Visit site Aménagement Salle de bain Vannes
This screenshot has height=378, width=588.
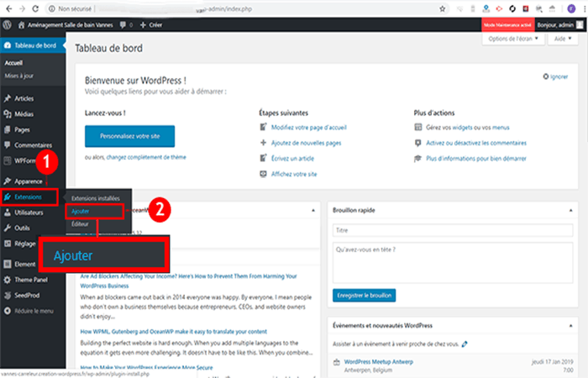(x=66, y=24)
